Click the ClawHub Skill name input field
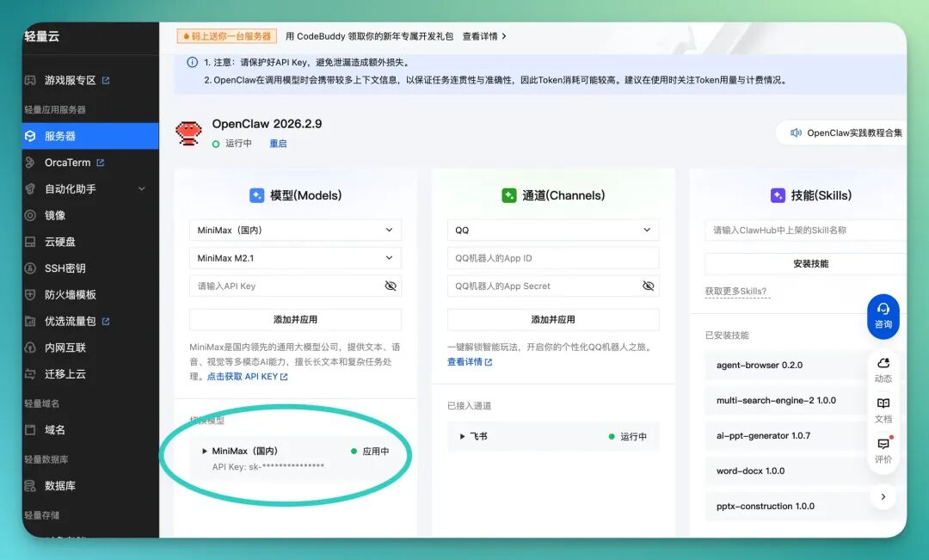 tap(806, 230)
